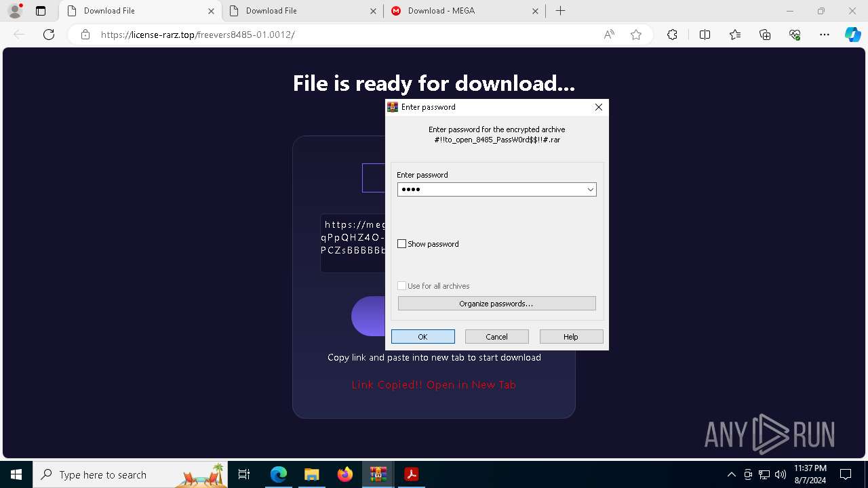Refresh the current page
The width and height of the screenshot is (868, 488).
coord(49,35)
